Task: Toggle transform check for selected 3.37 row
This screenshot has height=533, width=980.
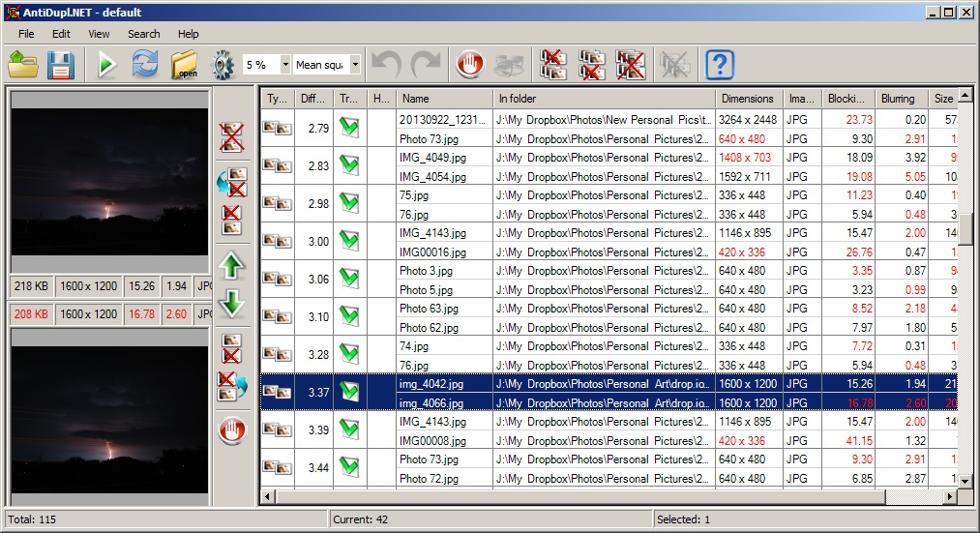Action: tap(349, 392)
